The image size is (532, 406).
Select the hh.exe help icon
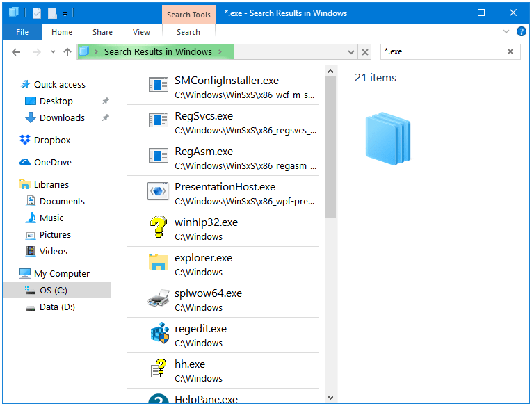click(x=159, y=368)
